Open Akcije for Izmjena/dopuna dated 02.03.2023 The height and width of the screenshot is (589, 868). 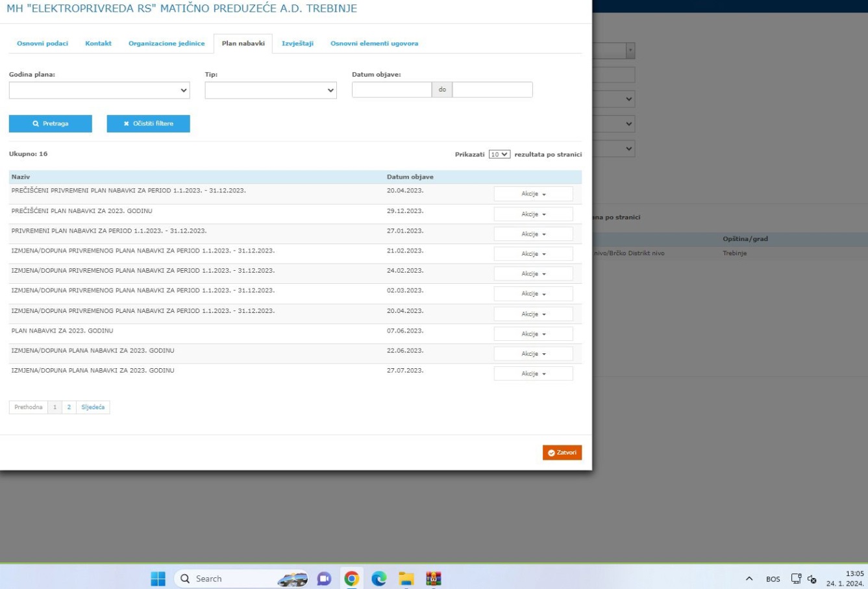533,294
